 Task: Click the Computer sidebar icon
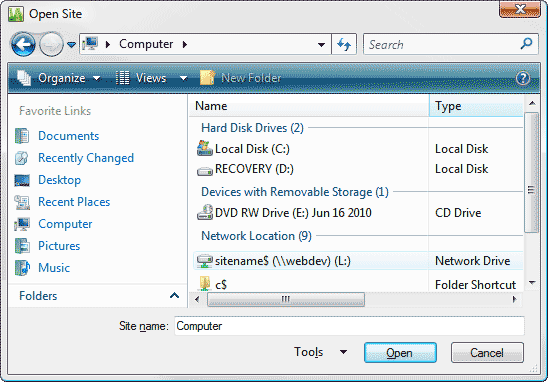[22, 224]
